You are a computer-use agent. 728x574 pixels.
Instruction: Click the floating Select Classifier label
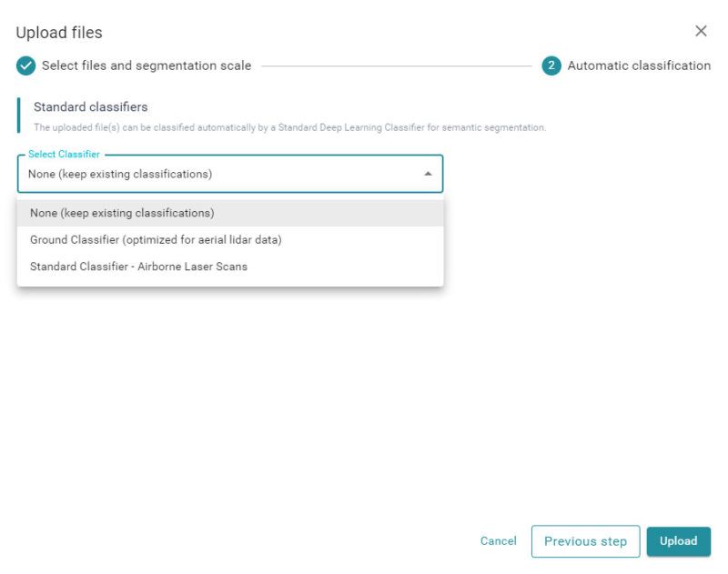pyautogui.click(x=64, y=155)
